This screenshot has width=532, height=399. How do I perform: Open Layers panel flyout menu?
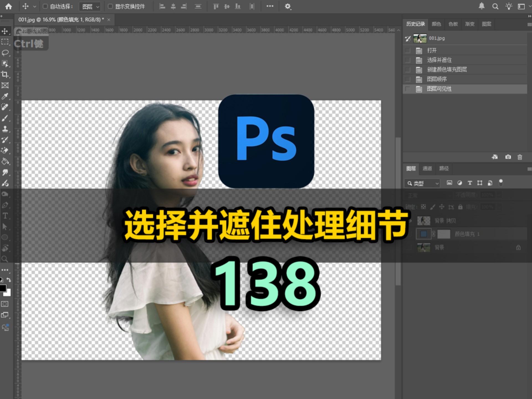[529, 169]
